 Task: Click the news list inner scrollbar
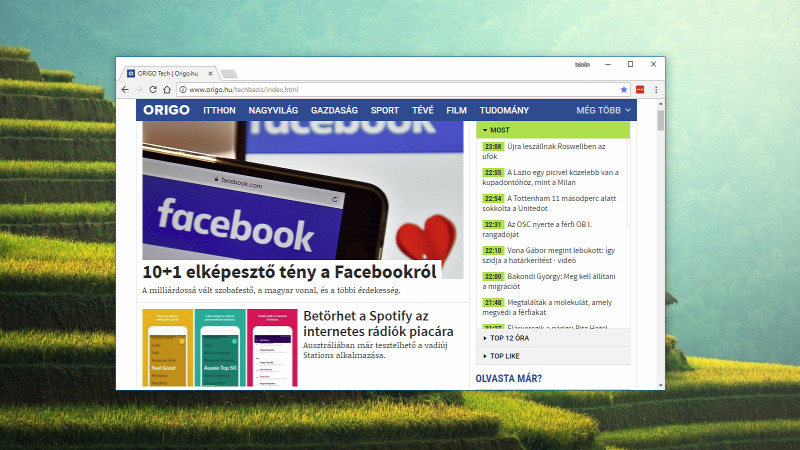[627, 184]
